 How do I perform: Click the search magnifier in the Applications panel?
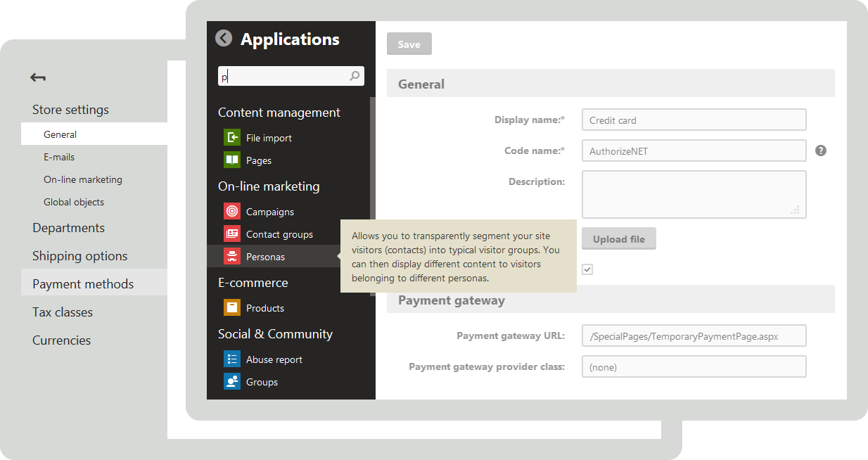click(355, 75)
